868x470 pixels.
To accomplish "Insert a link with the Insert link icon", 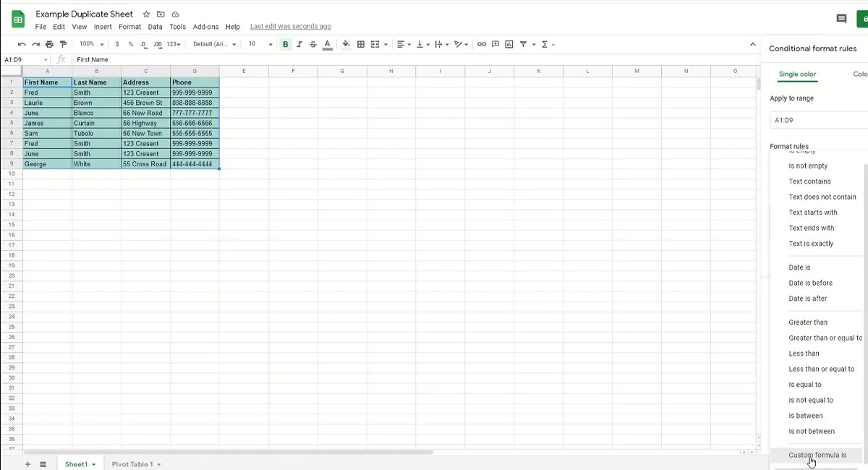I will point(482,44).
